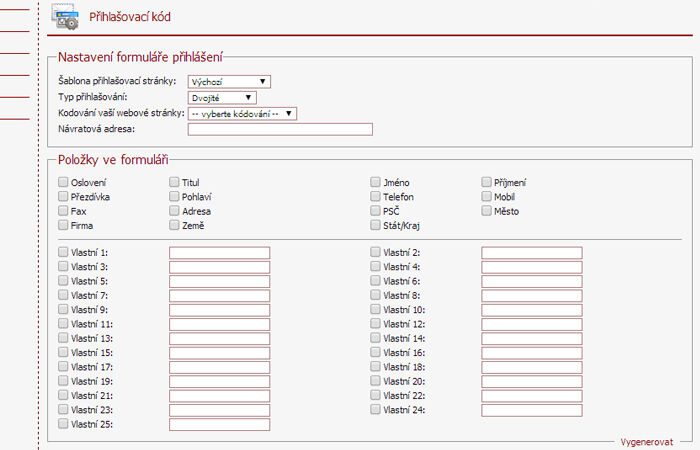Open Šablona přihlašovací stránky dropdown
Viewport: 700px width, 450px height.
[229, 82]
